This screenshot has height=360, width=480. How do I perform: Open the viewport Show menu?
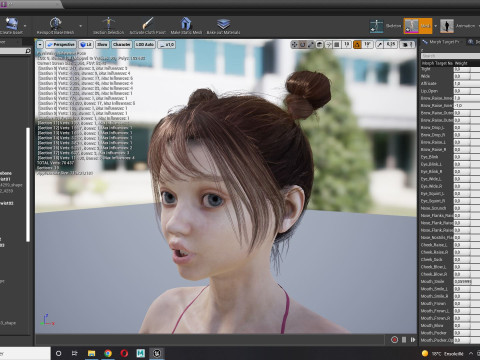pyautogui.click(x=102, y=44)
